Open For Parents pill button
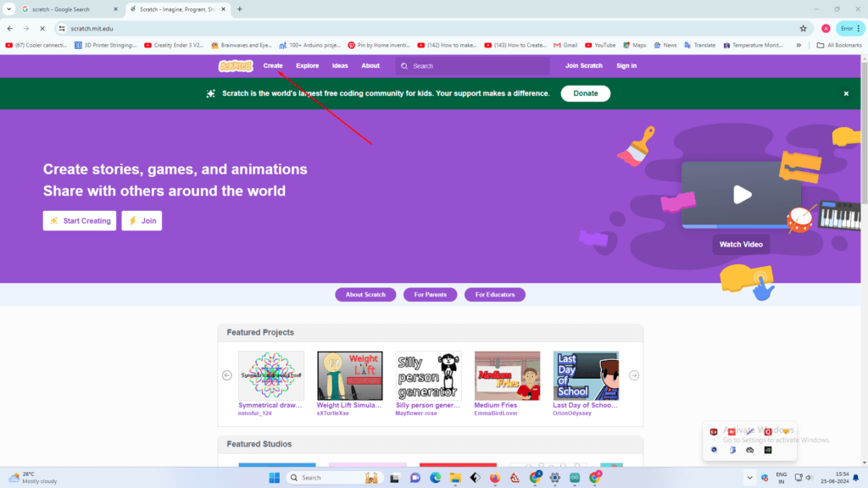The image size is (868, 488). coord(430,294)
